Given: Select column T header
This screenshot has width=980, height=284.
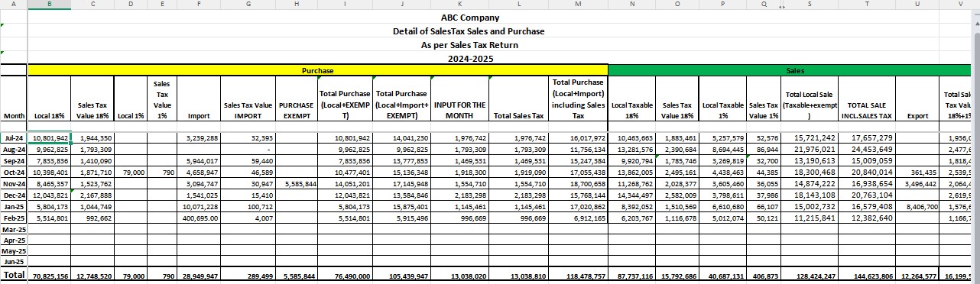Looking at the screenshot, I should click(x=866, y=5).
